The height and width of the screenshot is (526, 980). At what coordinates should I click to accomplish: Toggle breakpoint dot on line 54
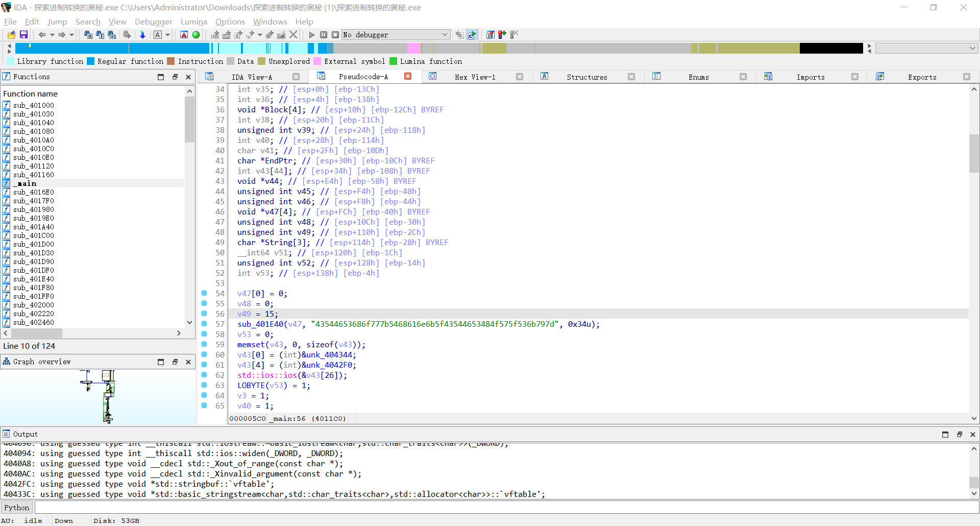pyautogui.click(x=204, y=293)
